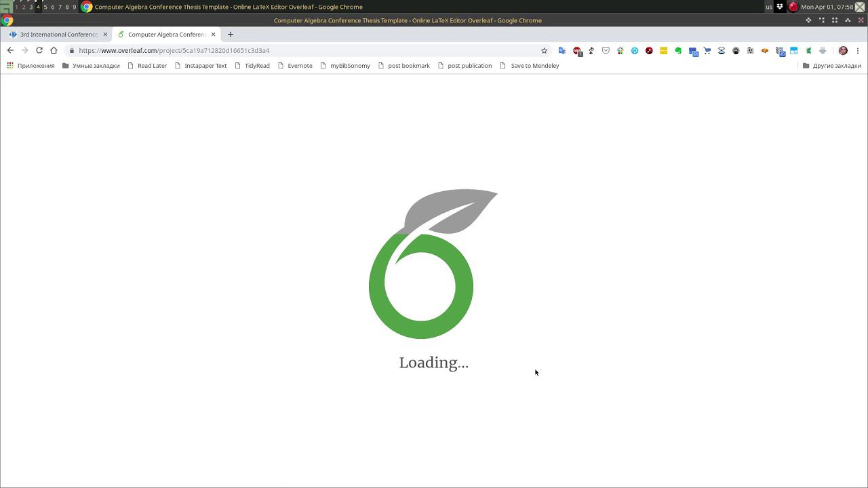Screen dimensions: 868x488
Task: Open the gray download arrow extension
Action: coord(823,50)
